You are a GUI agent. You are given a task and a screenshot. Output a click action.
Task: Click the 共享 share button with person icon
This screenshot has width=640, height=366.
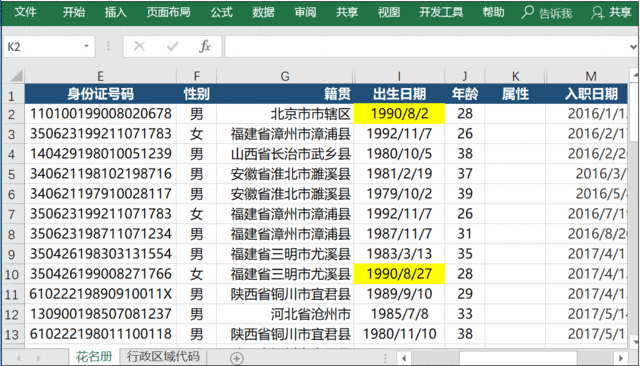(611, 13)
